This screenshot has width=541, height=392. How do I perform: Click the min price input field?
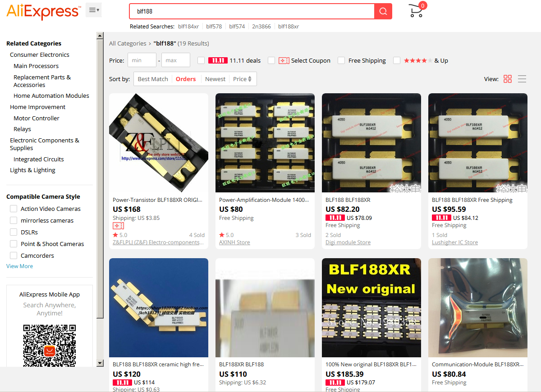[142, 60]
